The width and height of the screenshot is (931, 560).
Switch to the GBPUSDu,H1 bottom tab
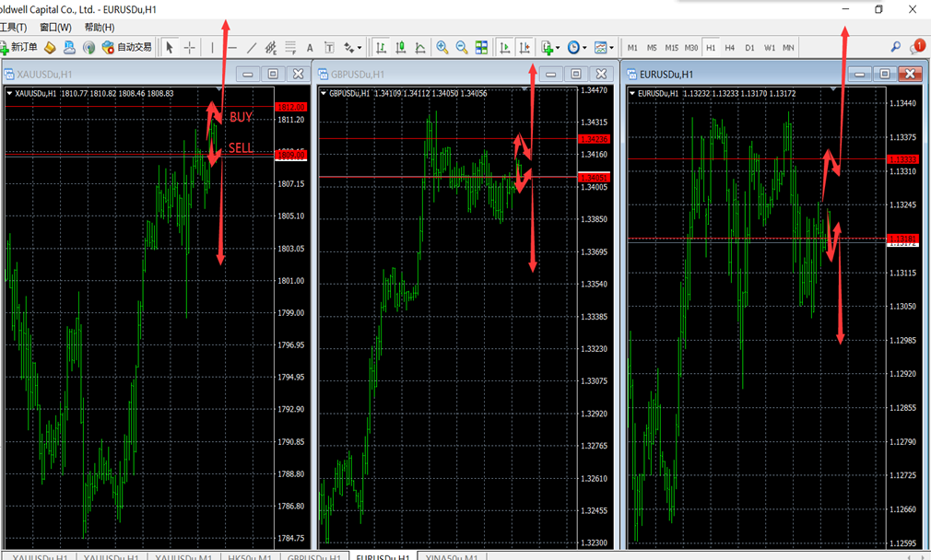pyautogui.click(x=313, y=556)
